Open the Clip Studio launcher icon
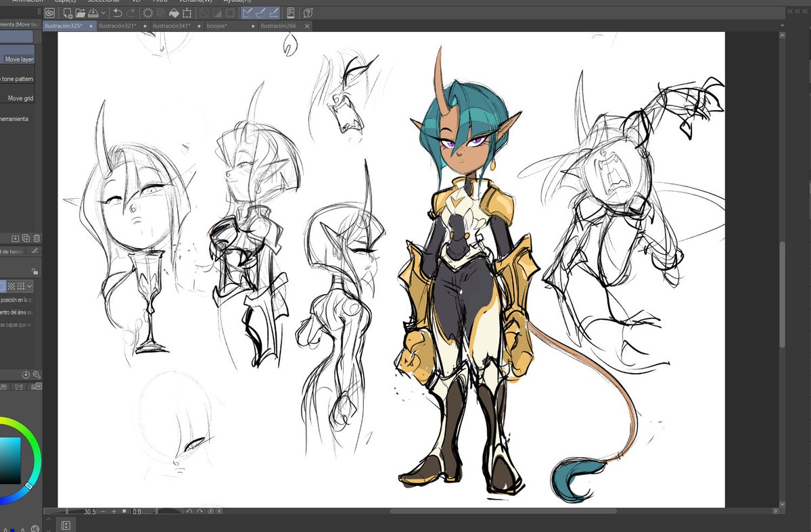The width and height of the screenshot is (811, 532). [49, 13]
